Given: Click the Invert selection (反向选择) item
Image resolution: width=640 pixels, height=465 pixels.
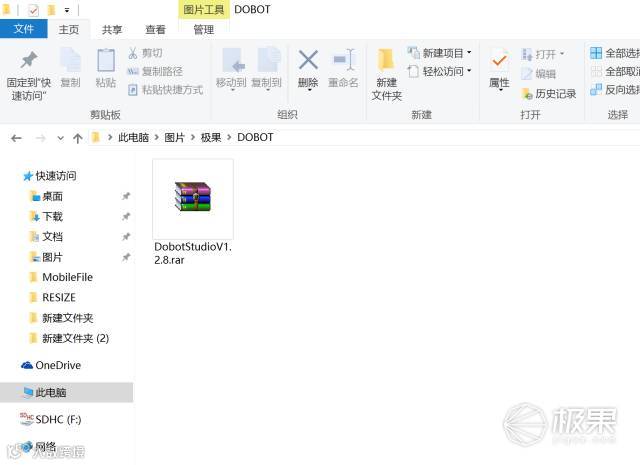Looking at the screenshot, I should click(615, 90).
